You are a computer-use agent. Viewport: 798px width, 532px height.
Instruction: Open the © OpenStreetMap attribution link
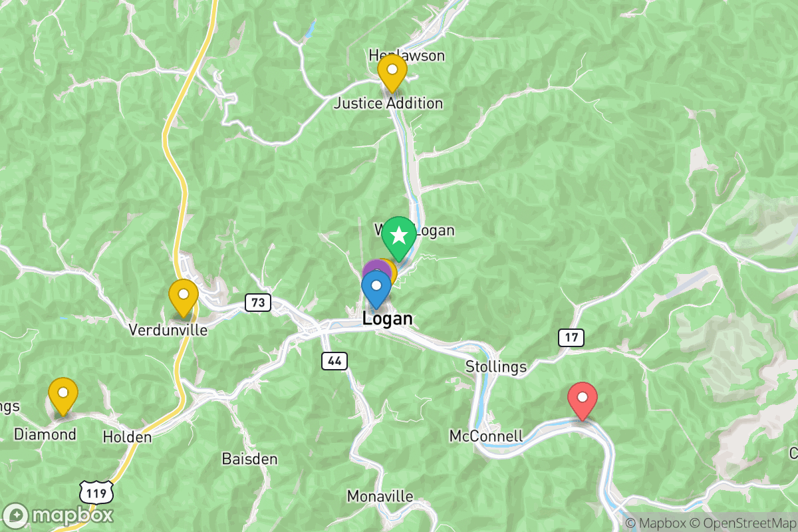pos(741,524)
